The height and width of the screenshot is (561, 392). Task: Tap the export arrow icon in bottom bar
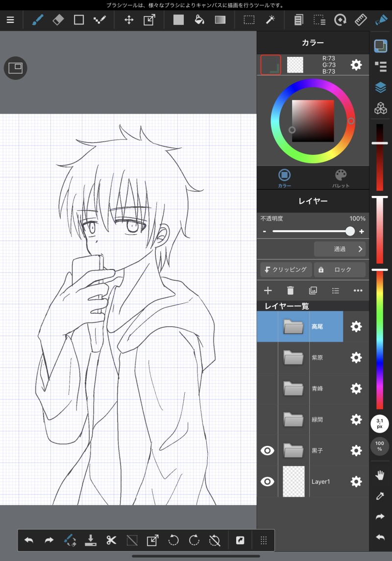coord(240,540)
